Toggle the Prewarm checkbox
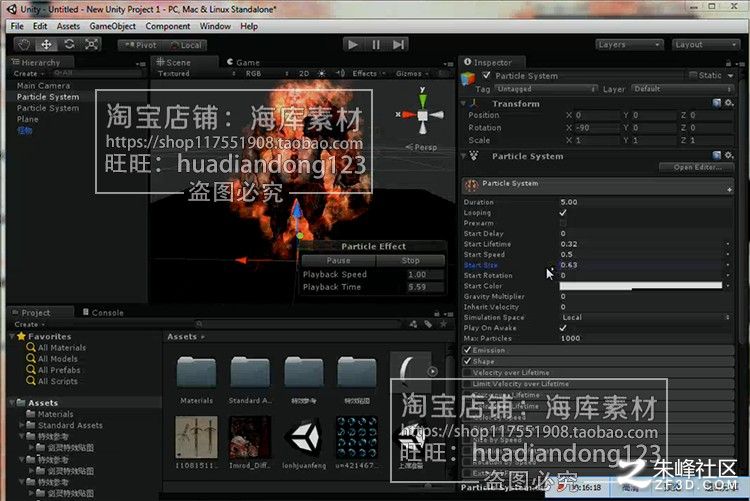 point(563,223)
